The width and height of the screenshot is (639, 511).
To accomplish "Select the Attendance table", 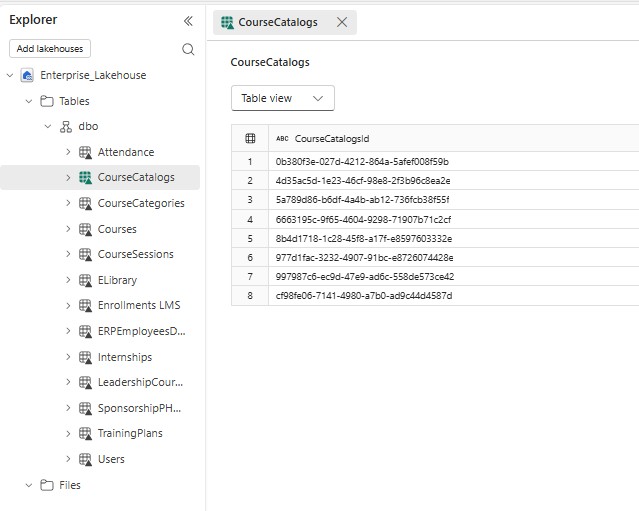I will coord(126,152).
